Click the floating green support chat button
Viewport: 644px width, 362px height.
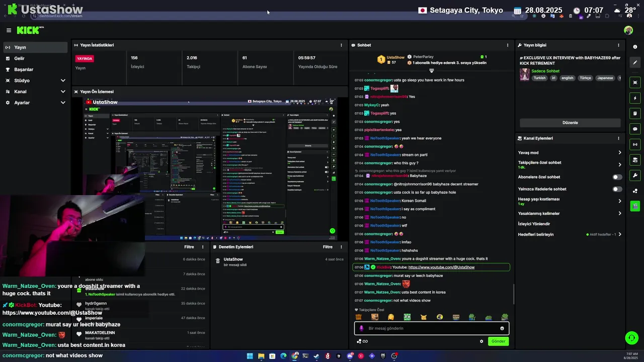[631, 338]
